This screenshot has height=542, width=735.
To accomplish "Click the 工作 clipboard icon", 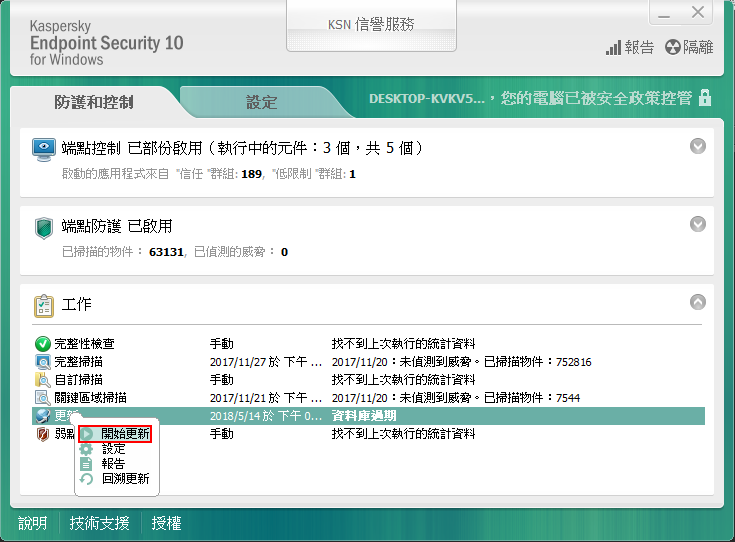I will [44, 306].
